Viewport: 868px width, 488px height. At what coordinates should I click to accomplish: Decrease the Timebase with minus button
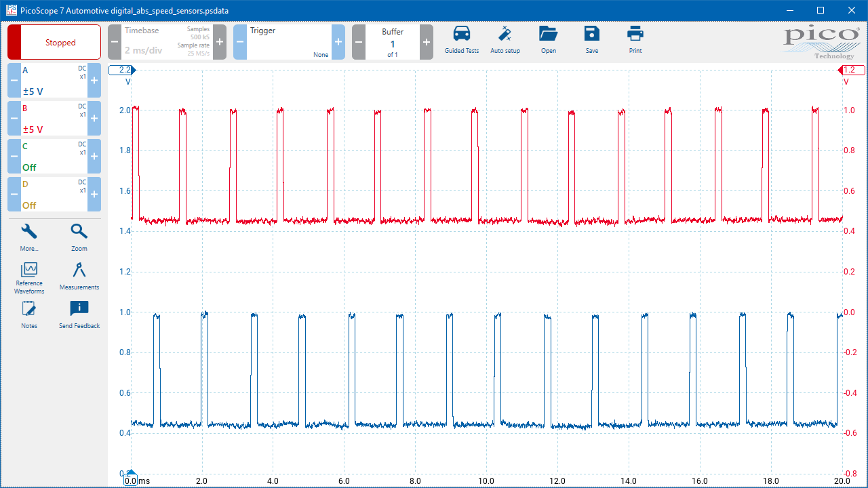[115, 42]
